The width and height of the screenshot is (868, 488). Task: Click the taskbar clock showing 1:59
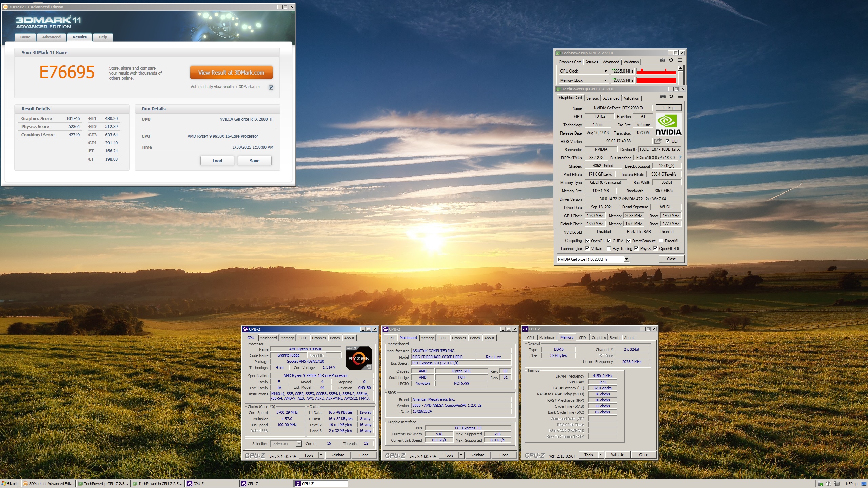(x=851, y=484)
